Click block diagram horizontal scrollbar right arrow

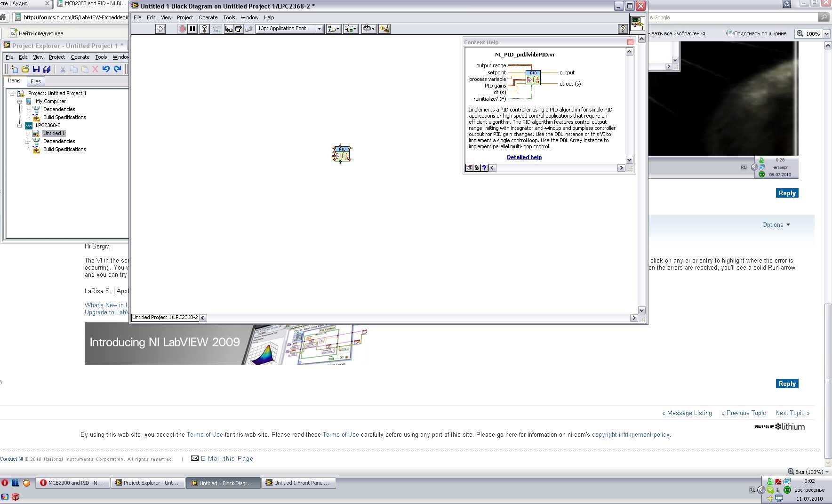(x=633, y=318)
